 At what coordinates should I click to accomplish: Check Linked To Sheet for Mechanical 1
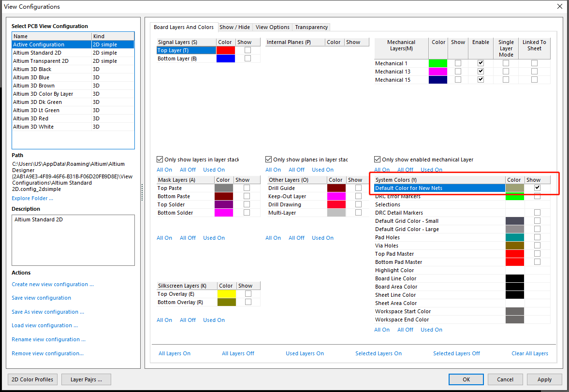pos(535,63)
